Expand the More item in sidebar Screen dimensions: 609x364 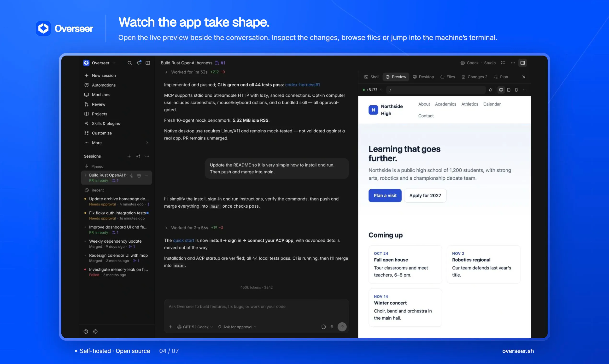(116, 143)
